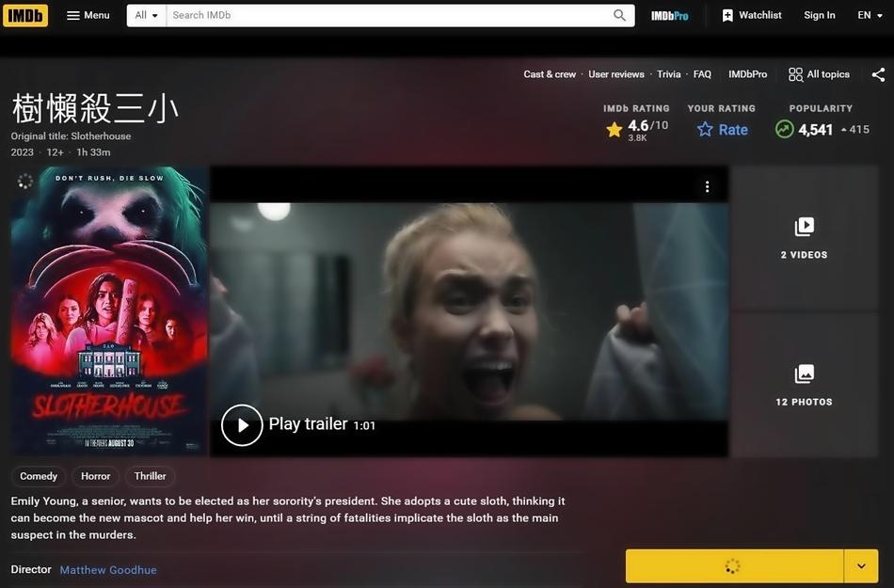894x588 pixels.
Task: Open the IMDb rating 4.6/10 details
Action: pos(636,129)
